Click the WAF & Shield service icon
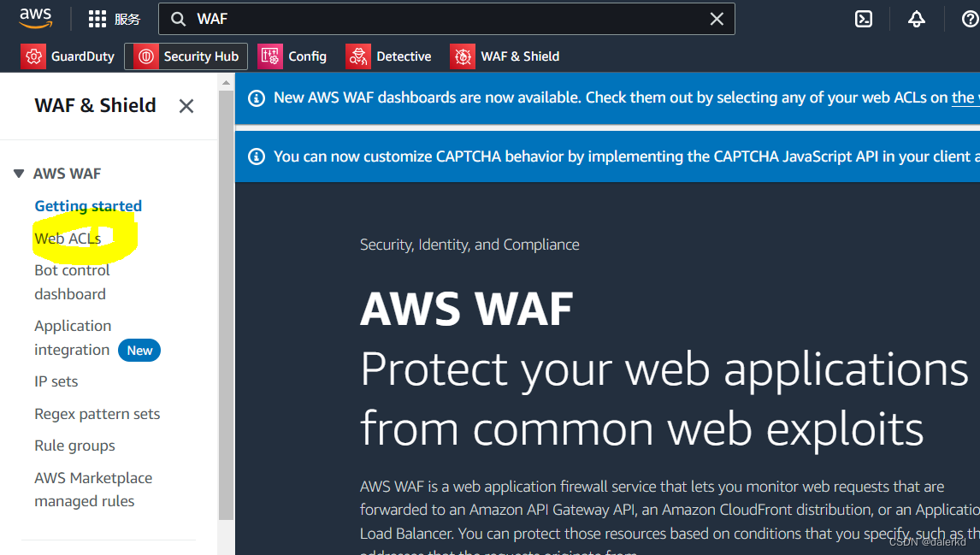 coord(463,56)
